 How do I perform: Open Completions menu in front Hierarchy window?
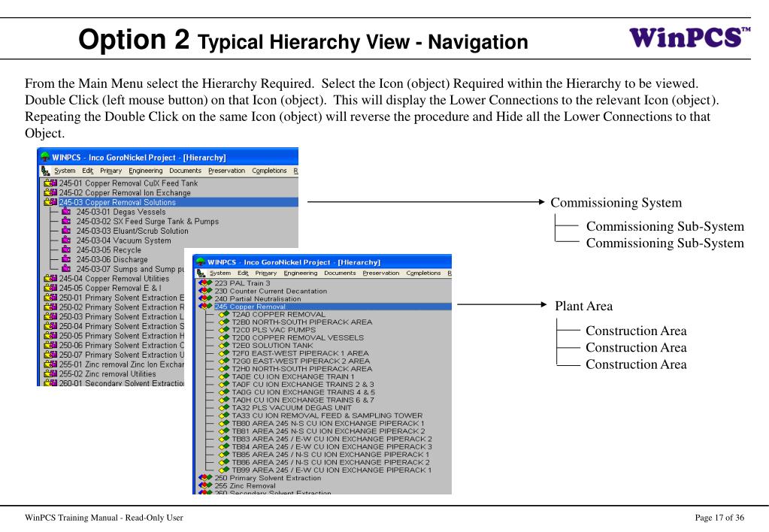pos(423,273)
